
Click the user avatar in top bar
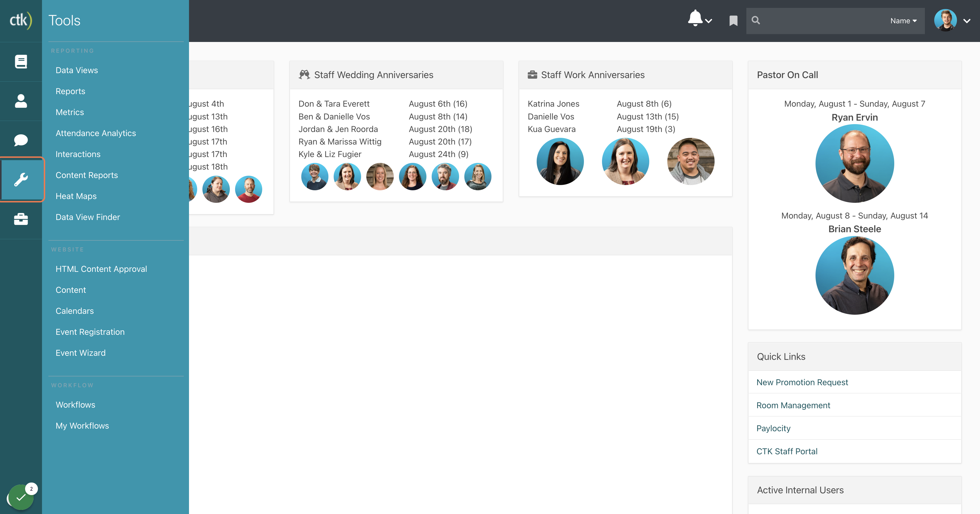coord(945,20)
